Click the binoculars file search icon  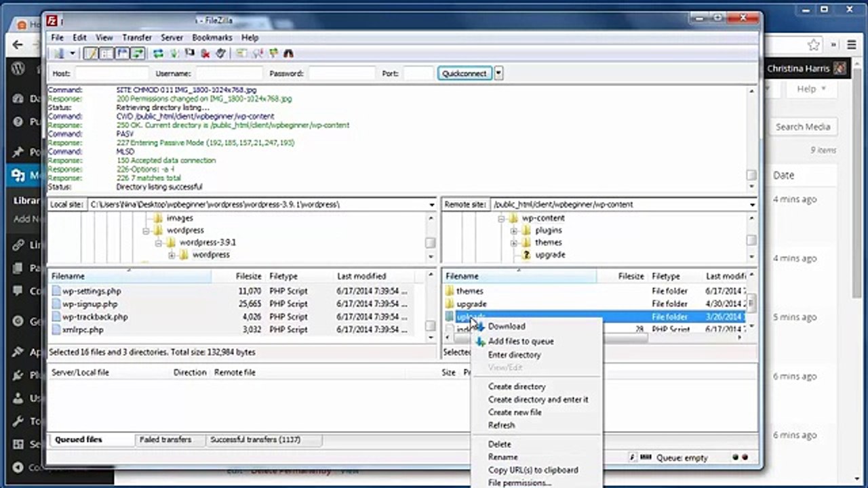(x=289, y=54)
